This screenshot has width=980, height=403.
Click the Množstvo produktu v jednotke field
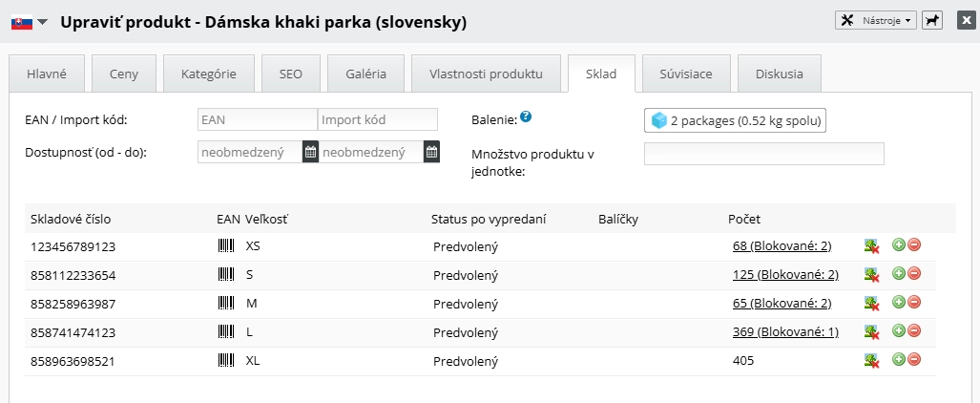(763, 154)
